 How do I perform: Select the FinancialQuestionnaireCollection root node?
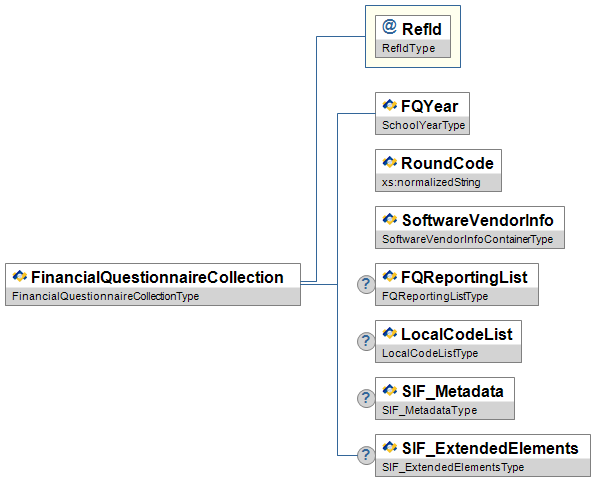pos(157,277)
